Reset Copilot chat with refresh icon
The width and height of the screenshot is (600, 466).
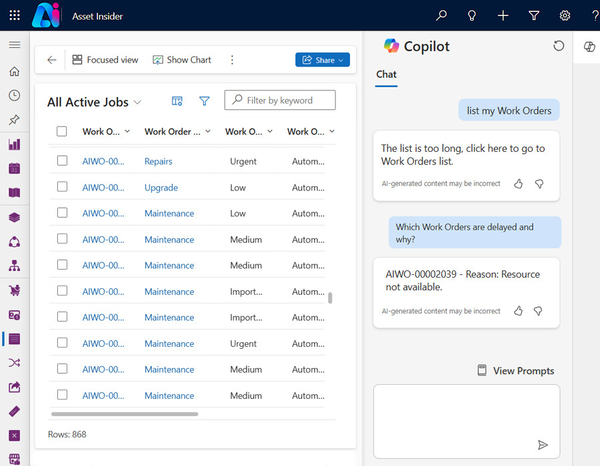tap(559, 46)
